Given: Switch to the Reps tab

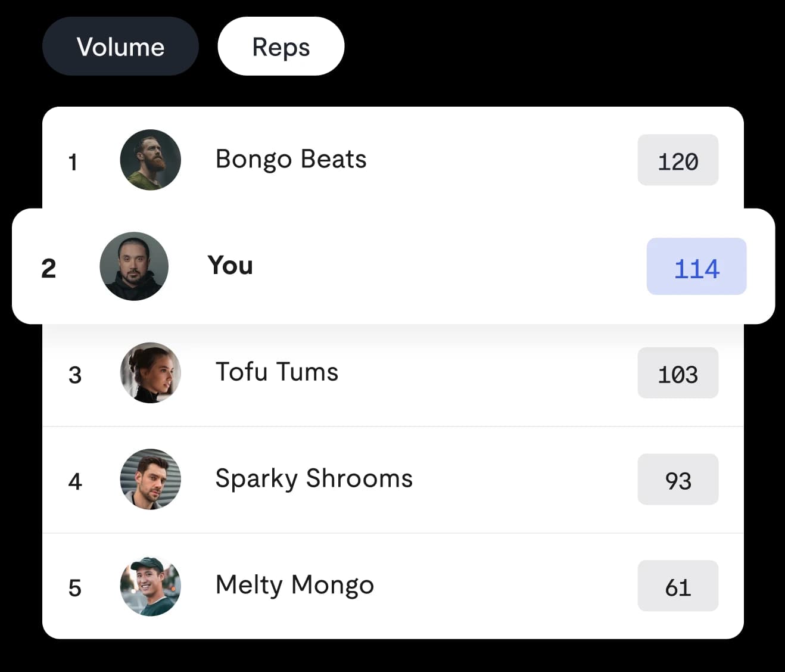Looking at the screenshot, I should [281, 46].
